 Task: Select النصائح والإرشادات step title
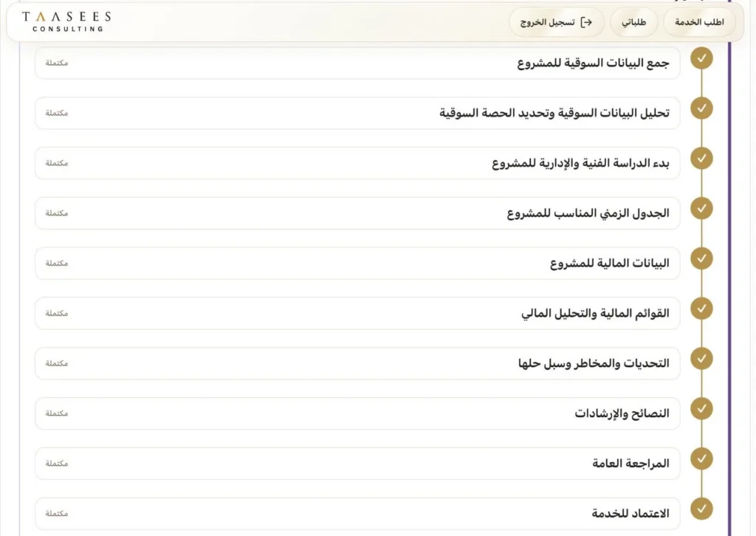pyautogui.click(x=622, y=413)
